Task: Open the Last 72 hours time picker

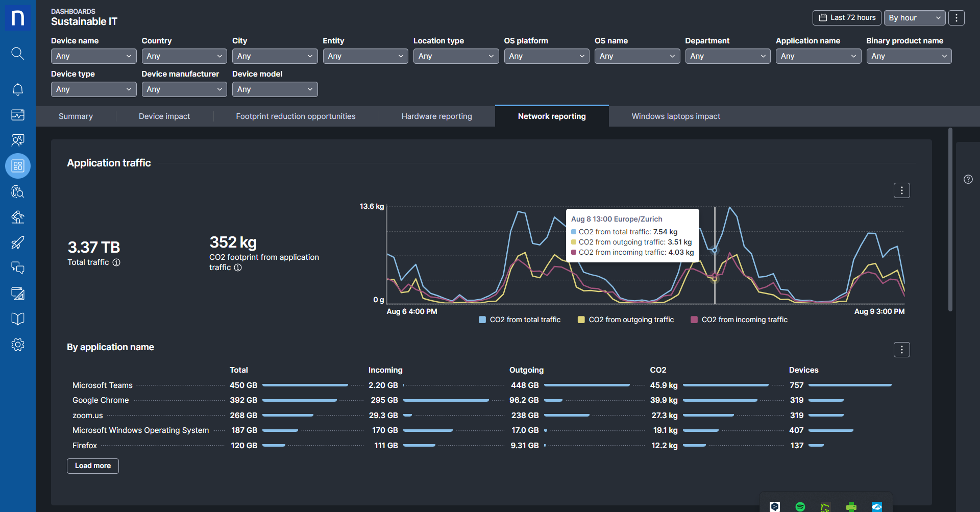Action: point(847,18)
